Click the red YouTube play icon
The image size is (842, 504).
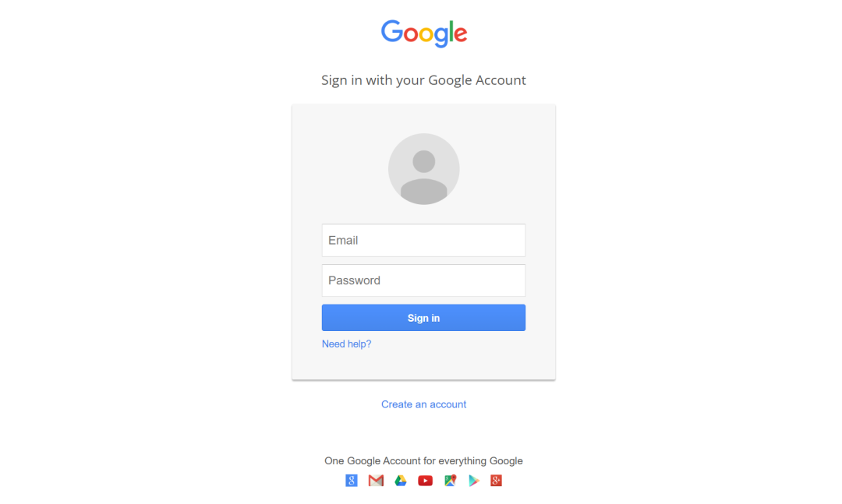click(x=426, y=481)
